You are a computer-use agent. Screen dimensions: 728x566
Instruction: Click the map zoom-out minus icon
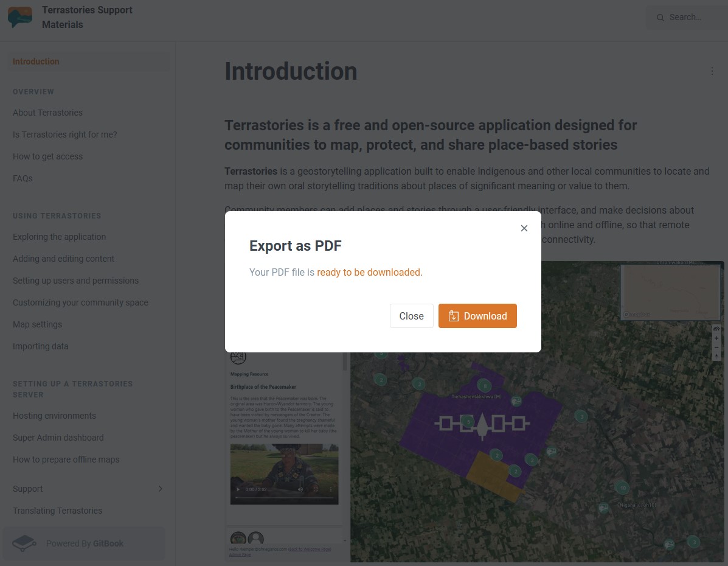716,347
